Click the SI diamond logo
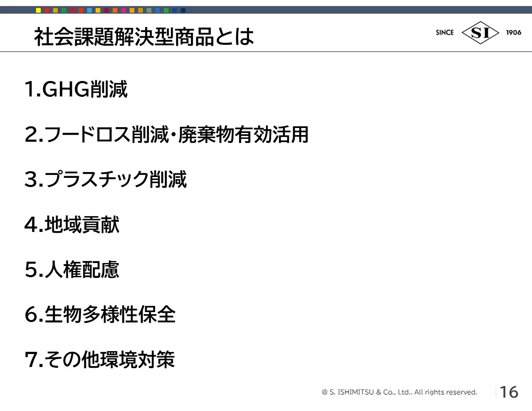 tap(480, 32)
